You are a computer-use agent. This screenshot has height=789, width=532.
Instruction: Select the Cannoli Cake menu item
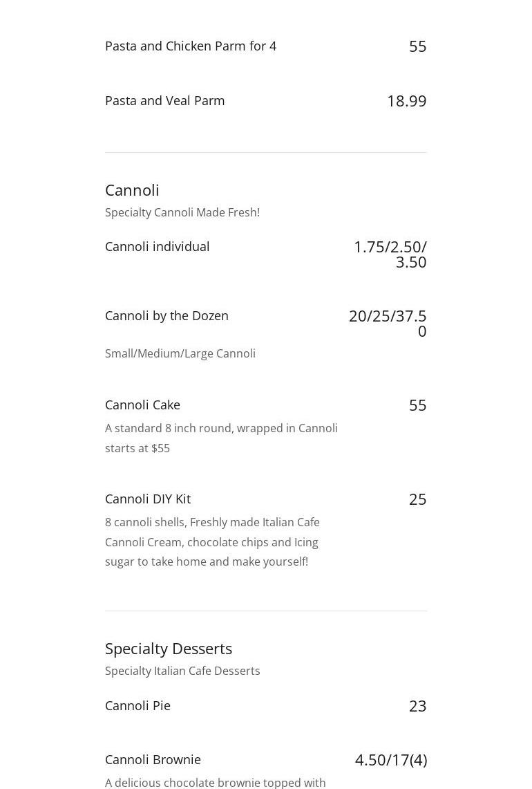(142, 405)
